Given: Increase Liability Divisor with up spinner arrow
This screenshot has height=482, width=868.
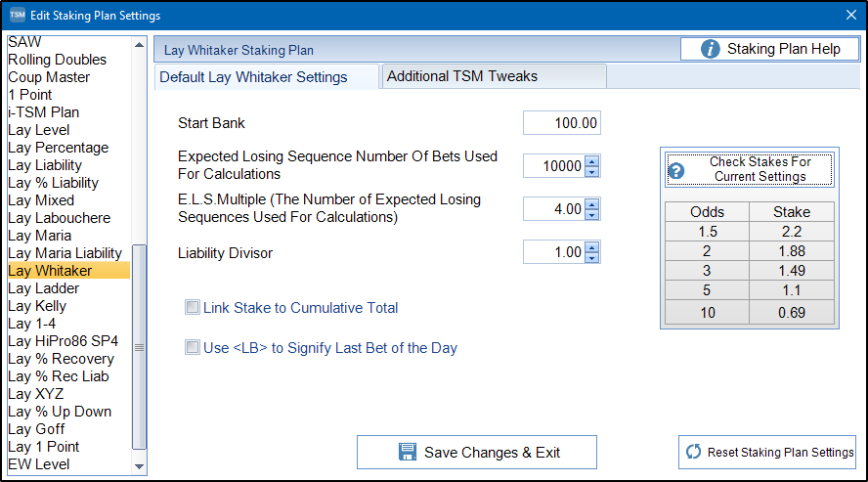Looking at the screenshot, I should pyautogui.click(x=591, y=247).
